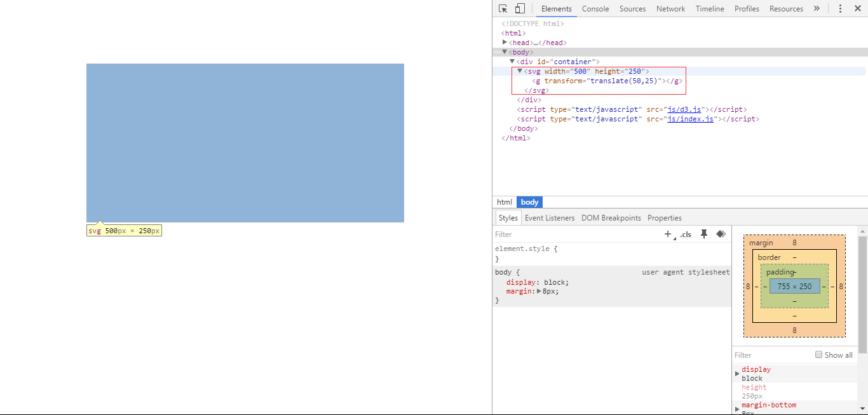Viewport: 868px width, 415px height.
Task: Close the DevTools panel
Action: [x=857, y=8]
